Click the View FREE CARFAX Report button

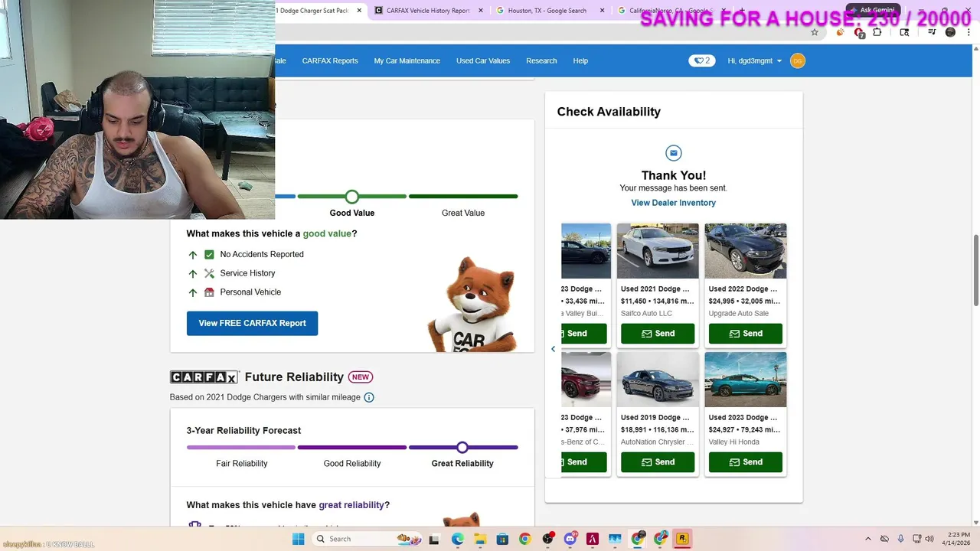pos(252,323)
